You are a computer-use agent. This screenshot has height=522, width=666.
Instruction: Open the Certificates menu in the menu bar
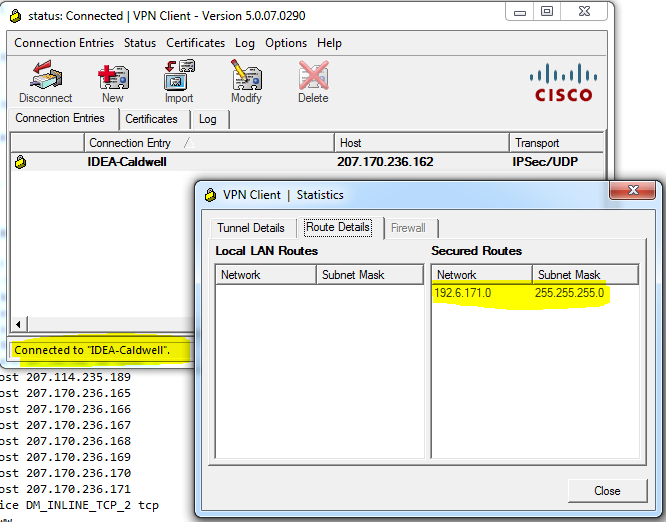(195, 43)
